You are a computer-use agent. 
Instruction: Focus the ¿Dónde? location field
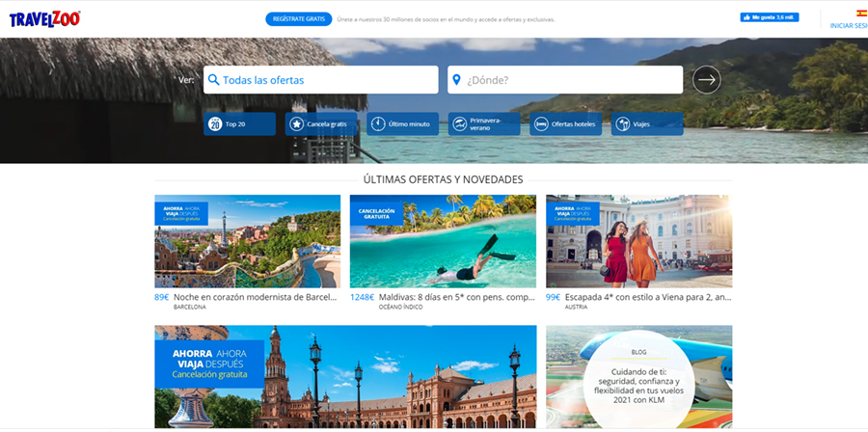click(565, 80)
